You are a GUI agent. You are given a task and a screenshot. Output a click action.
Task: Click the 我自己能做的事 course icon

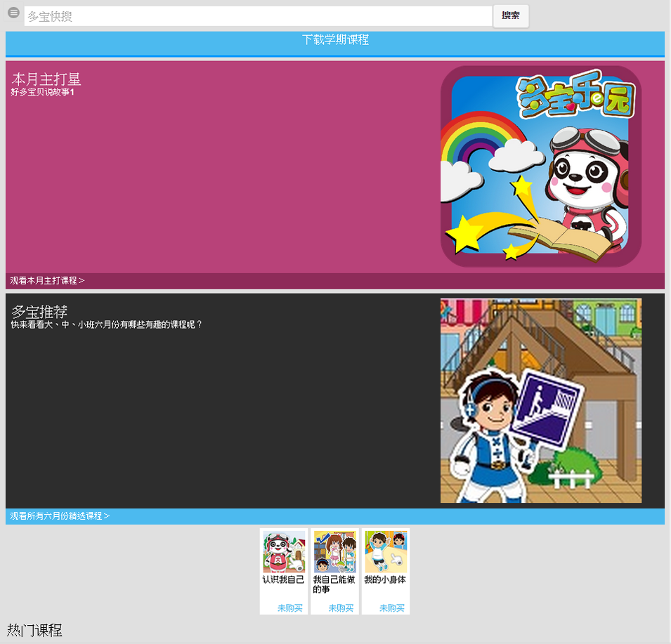tap(334, 551)
